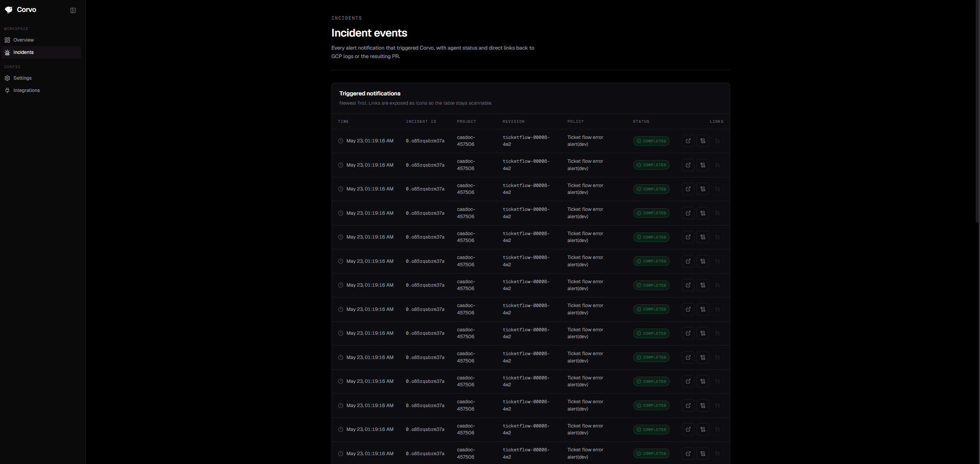Open logs scroll icon in third table row

click(x=703, y=189)
